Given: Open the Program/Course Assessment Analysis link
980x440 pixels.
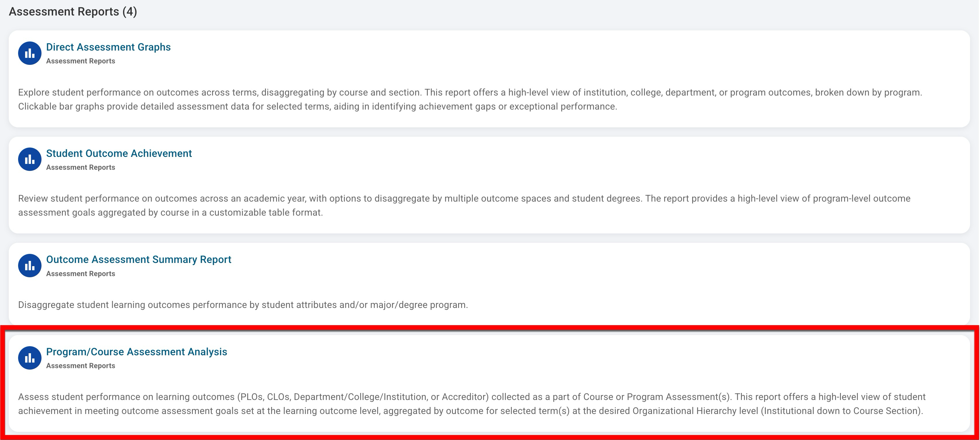Looking at the screenshot, I should [136, 352].
